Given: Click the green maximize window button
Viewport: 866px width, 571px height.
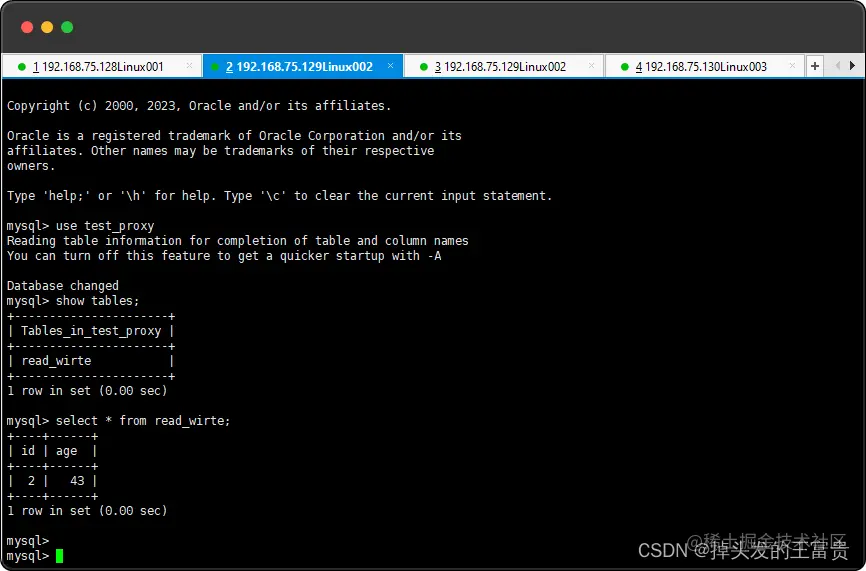Looking at the screenshot, I should (x=67, y=27).
